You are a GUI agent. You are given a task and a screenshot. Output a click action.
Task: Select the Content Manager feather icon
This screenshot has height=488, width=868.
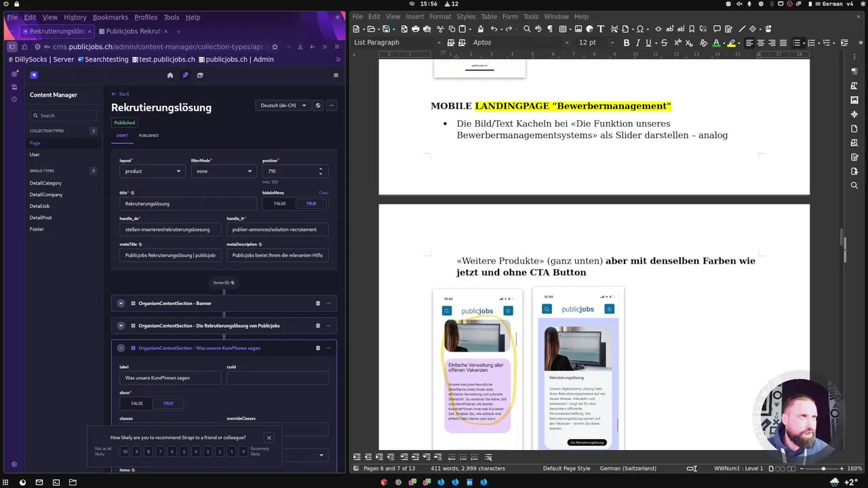point(185,75)
